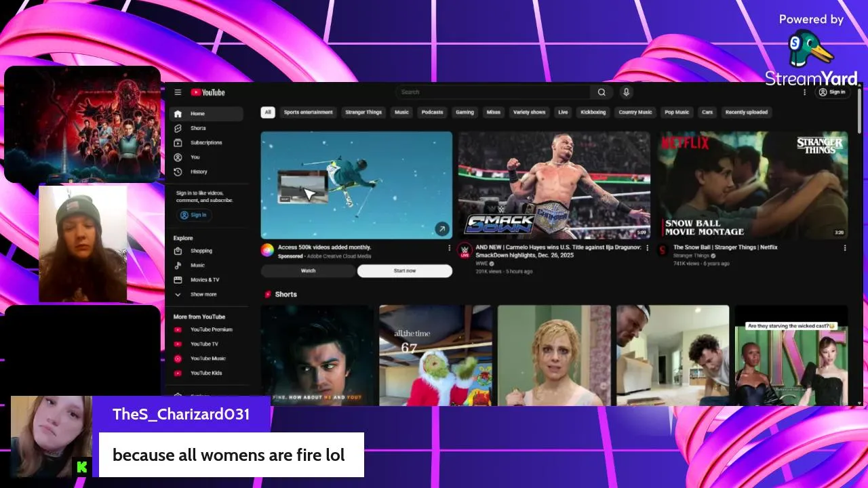868x488 pixels.
Task: Open the YouTube hamburger guide menu
Action: (x=178, y=92)
